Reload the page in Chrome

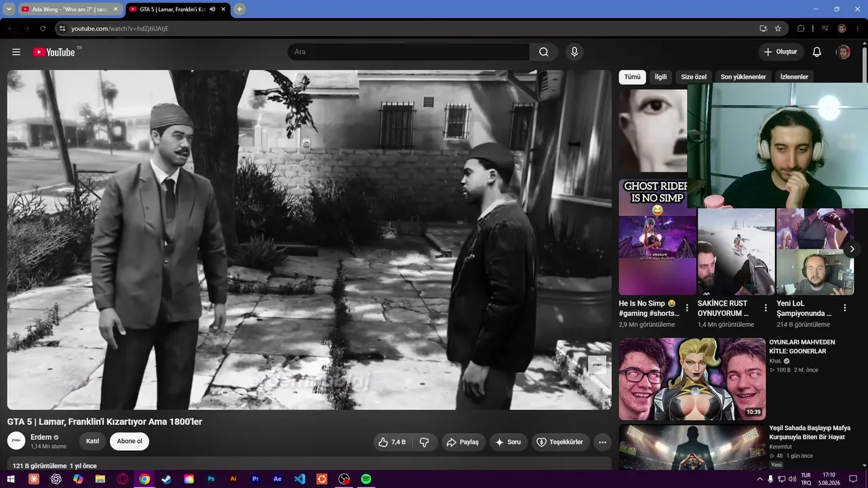pyautogui.click(x=43, y=28)
